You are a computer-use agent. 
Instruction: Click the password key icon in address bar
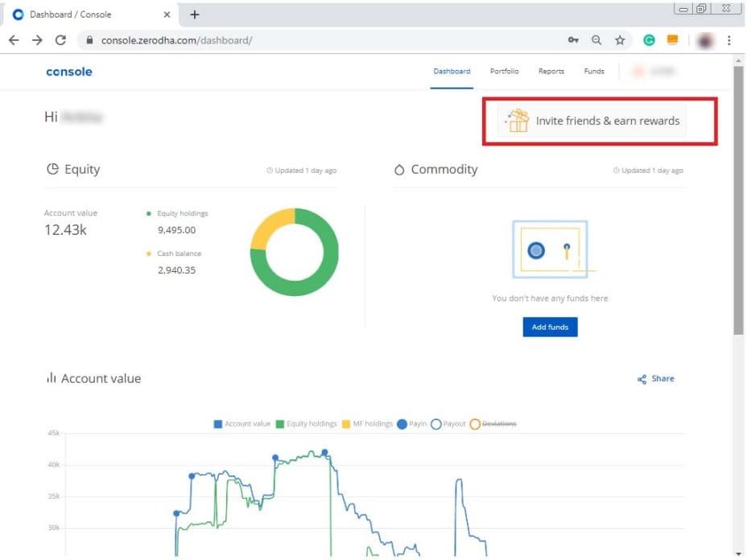573,39
